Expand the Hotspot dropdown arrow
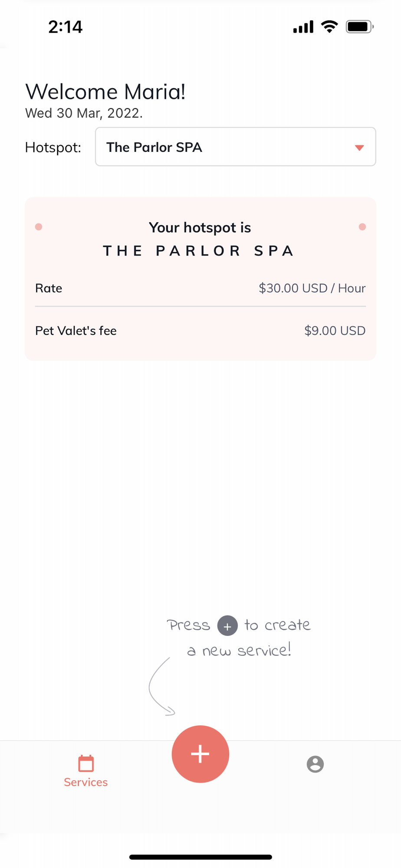The height and width of the screenshot is (868, 401). pos(359,148)
